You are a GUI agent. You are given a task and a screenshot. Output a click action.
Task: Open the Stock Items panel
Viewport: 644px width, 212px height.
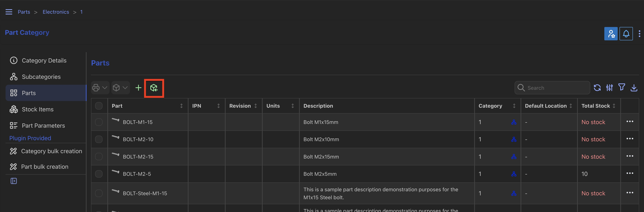pyautogui.click(x=37, y=109)
